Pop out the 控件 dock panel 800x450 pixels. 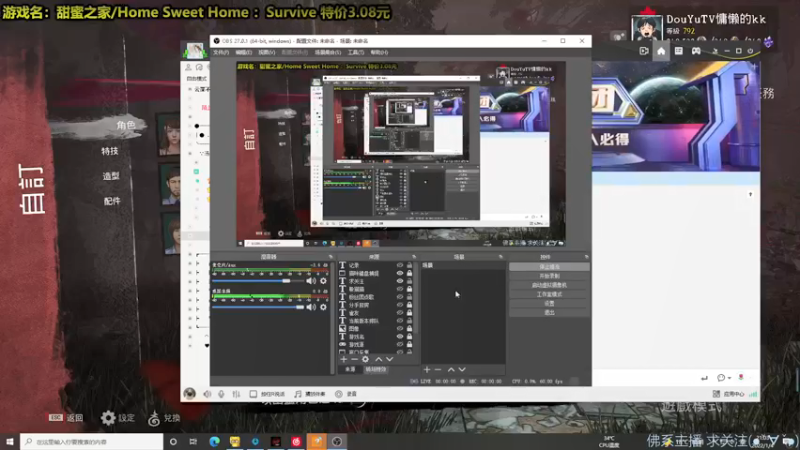[586, 257]
